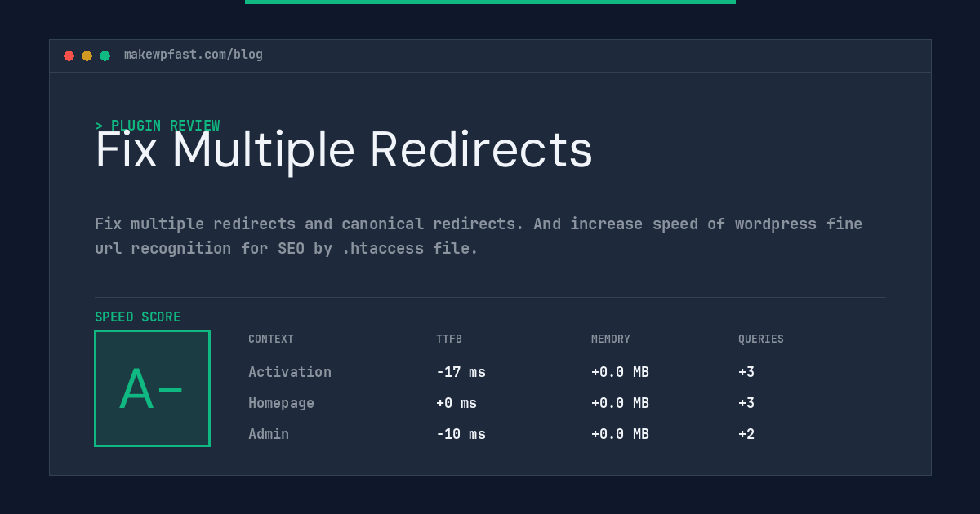
Task: Click the Homepage queries value '+3'
Action: coord(746,403)
